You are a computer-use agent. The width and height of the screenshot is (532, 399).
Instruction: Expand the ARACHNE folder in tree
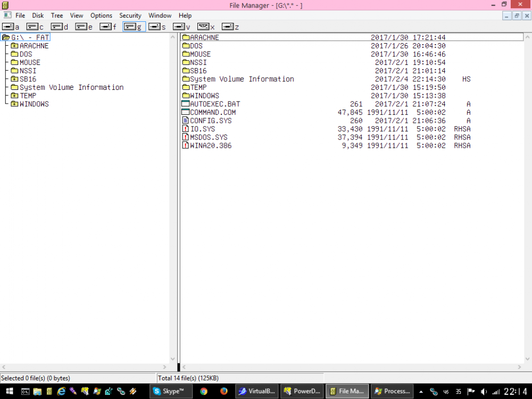click(x=14, y=46)
